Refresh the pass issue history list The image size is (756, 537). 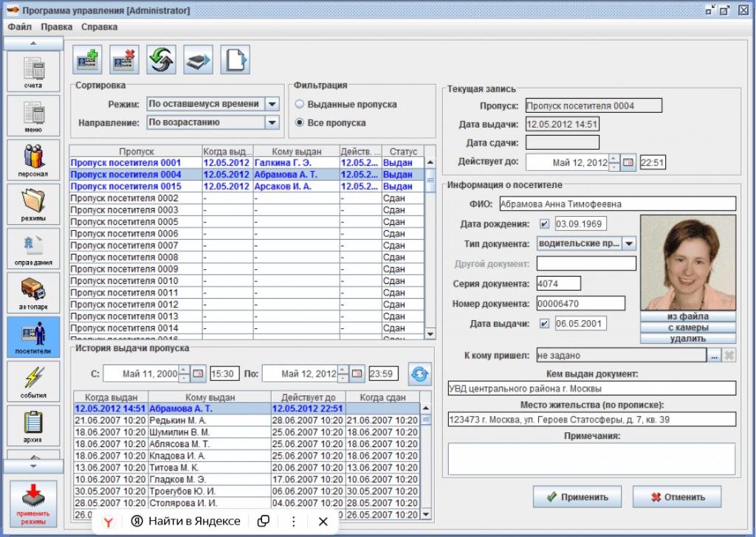click(x=420, y=374)
